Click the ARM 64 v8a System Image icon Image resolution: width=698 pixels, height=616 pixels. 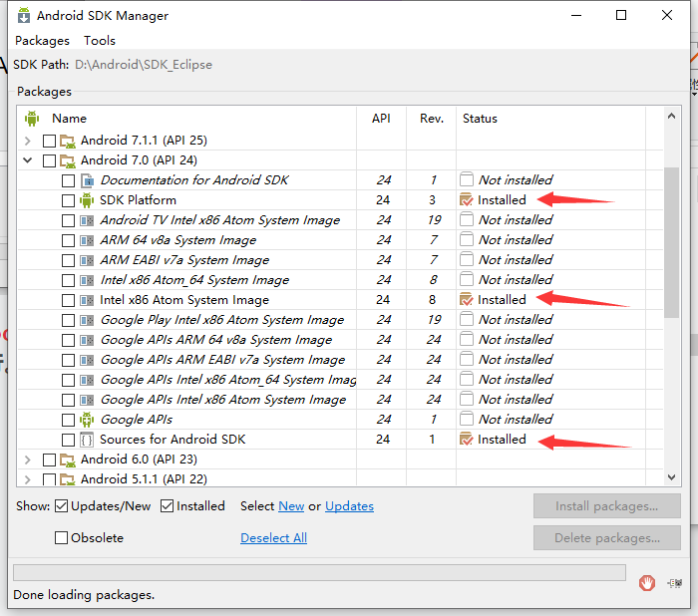pos(87,240)
